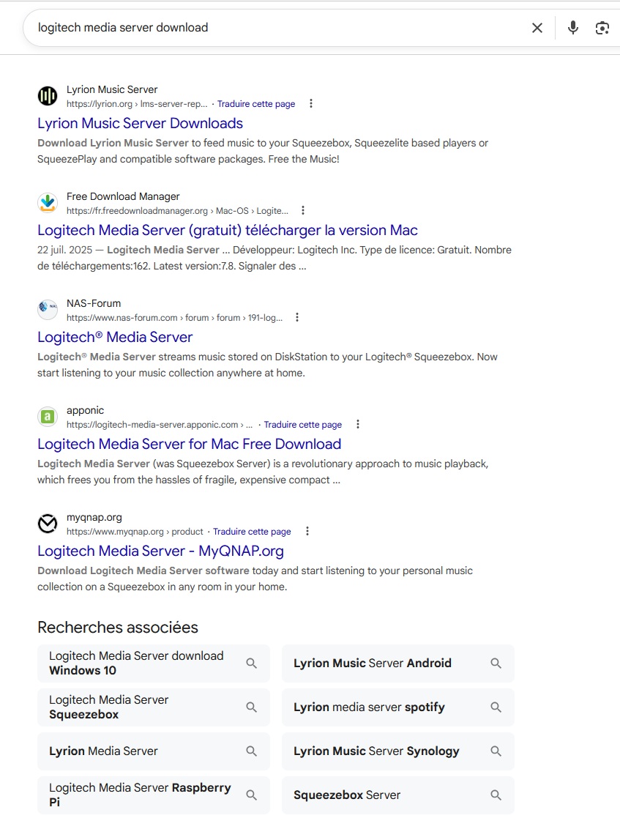The height and width of the screenshot is (840, 620).
Task: Open Logitech Media Server for Mac Free Download
Action: click(190, 444)
